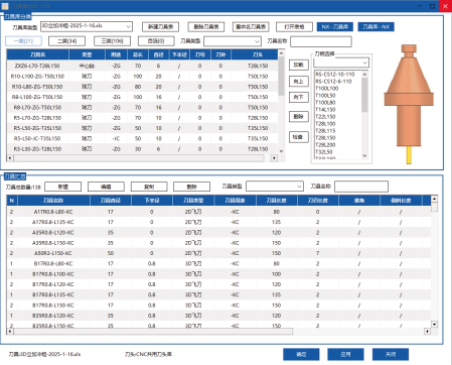Select T28L200 in the holder list

click(326, 145)
